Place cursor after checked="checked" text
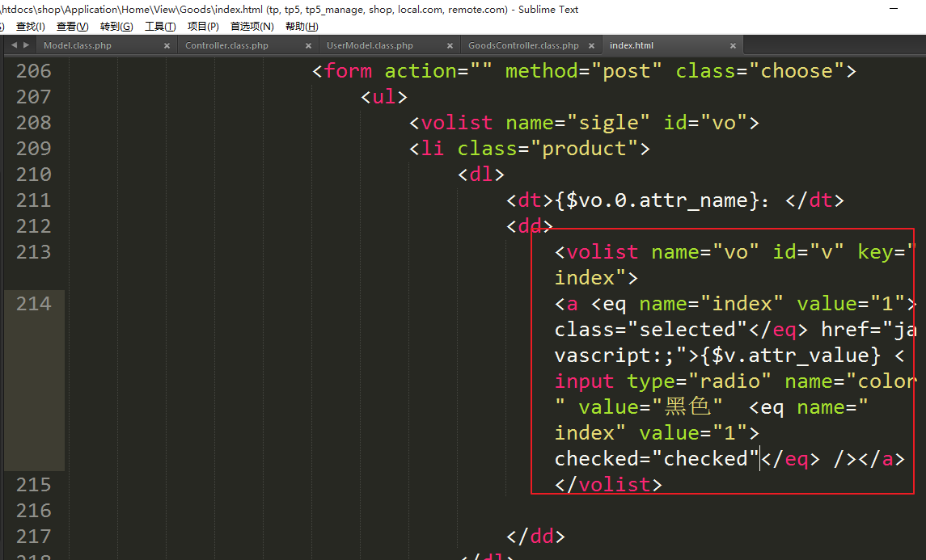The width and height of the screenshot is (926, 560). click(760, 459)
